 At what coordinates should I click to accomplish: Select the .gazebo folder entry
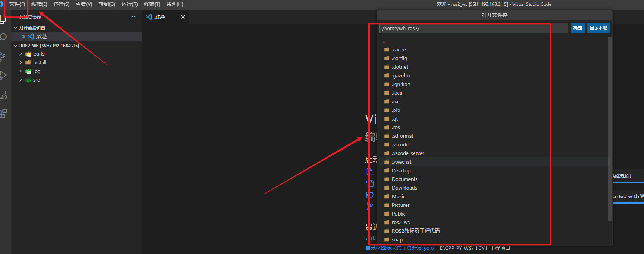pos(494,76)
